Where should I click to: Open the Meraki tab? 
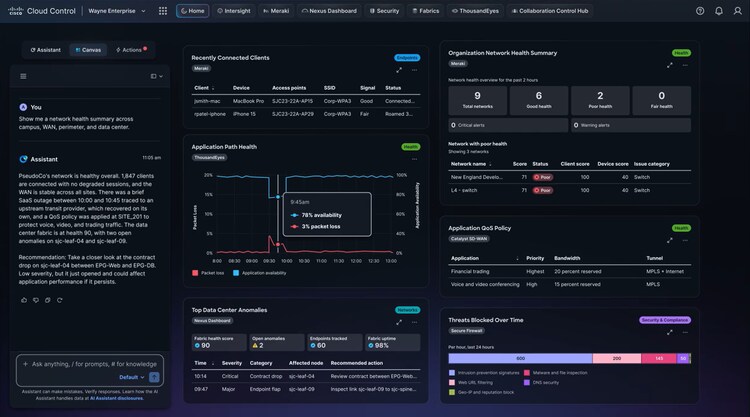[276, 11]
